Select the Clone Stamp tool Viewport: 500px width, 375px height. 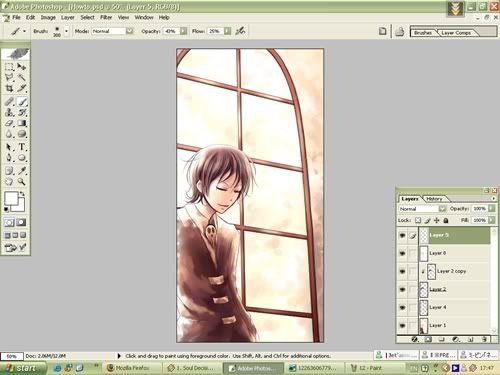pos(9,112)
